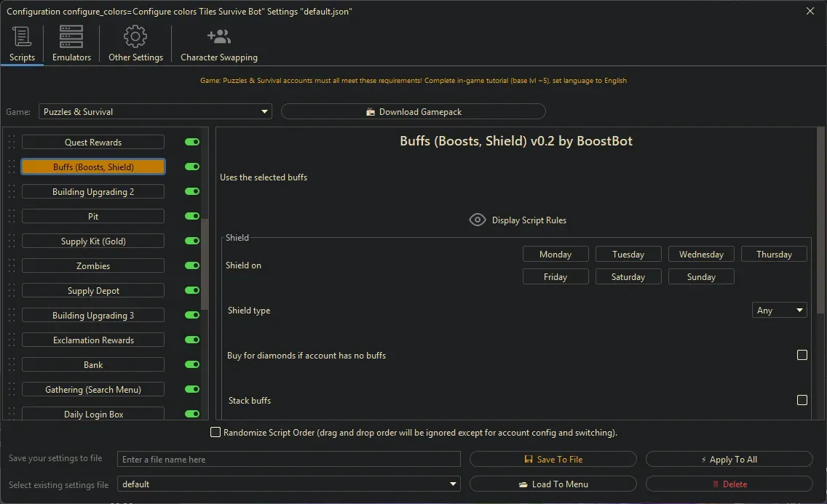Open Other Settings gear icon
This screenshot has height=504, width=827.
pyautogui.click(x=135, y=36)
